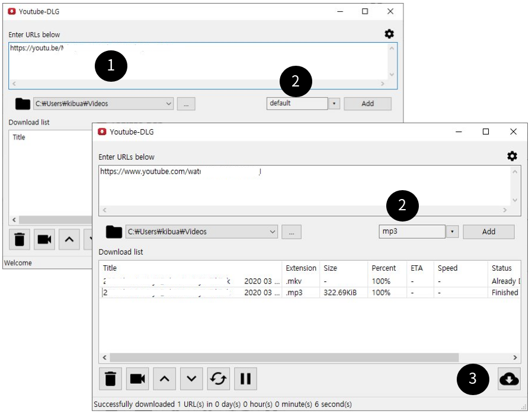Click video camera button in back window
Viewport: 532px width, 417px height.
44,239
